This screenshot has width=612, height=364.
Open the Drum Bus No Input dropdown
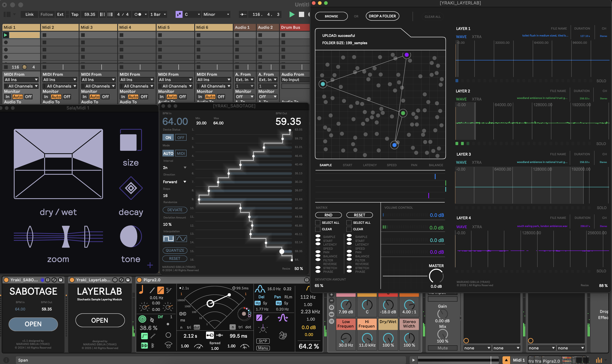pyautogui.click(x=295, y=80)
